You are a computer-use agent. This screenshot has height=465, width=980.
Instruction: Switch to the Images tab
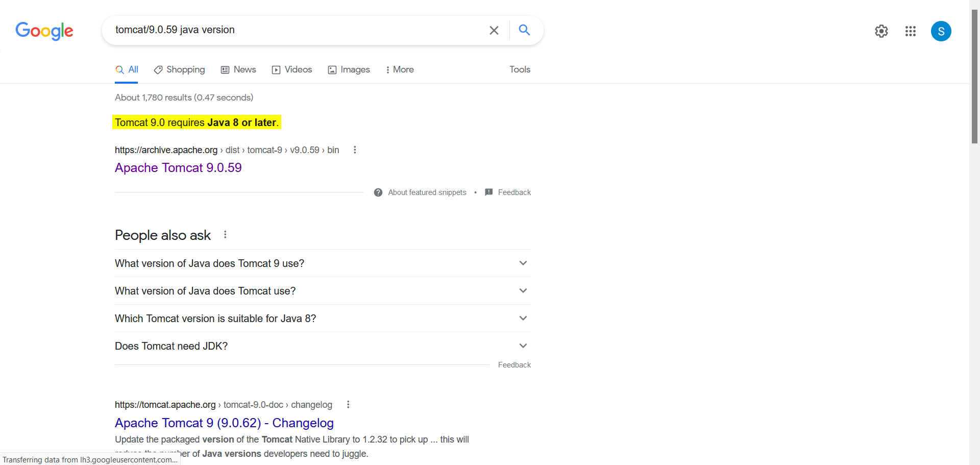pyautogui.click(x=349, y=70)
